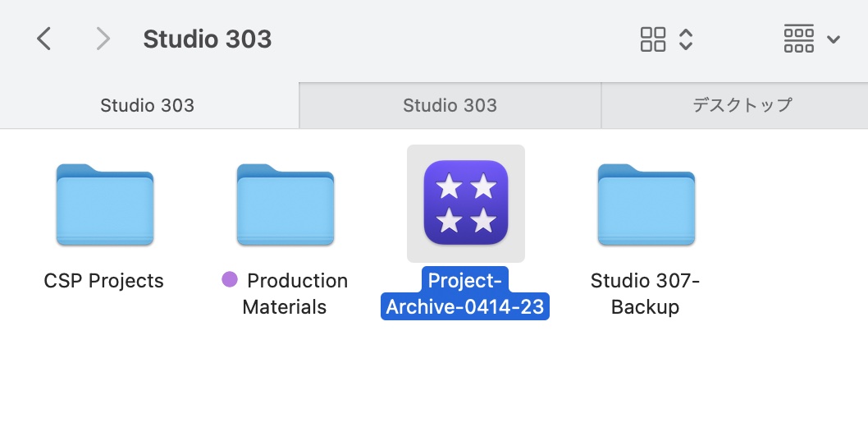The width and height of the screenshot is (868, 432).
Task: Select the Studio 307-Backup folder icon
Action: pyautogui.click(x=646, y=205)
